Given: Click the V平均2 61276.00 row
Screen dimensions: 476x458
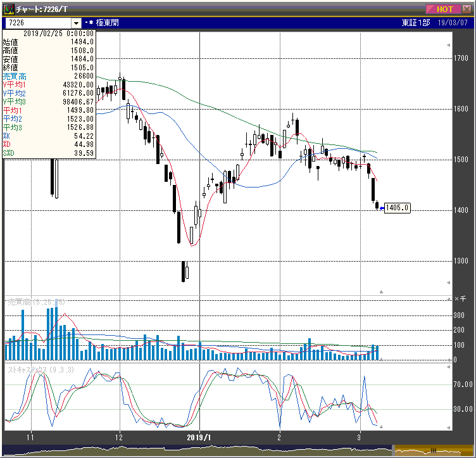Looking at the screenshot, I should click(49, 93).
